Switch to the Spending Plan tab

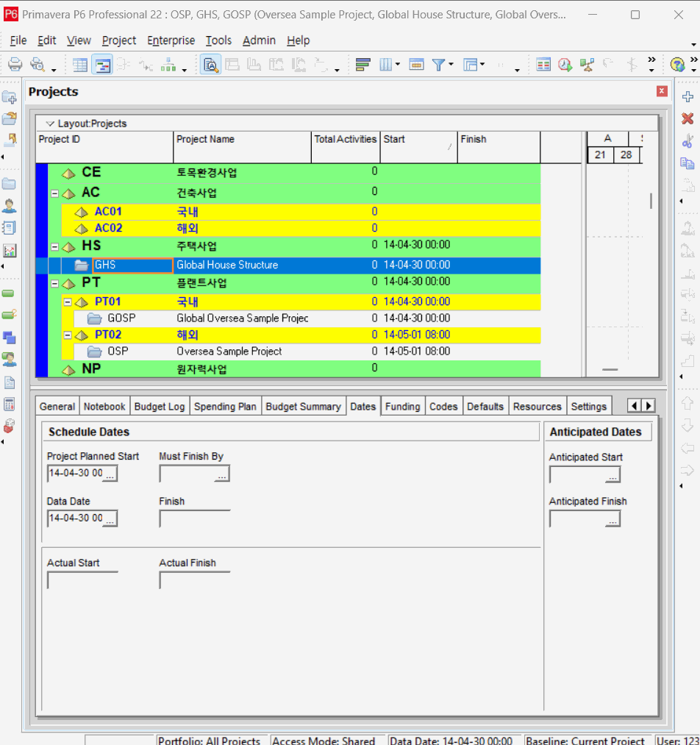[225, 407]
